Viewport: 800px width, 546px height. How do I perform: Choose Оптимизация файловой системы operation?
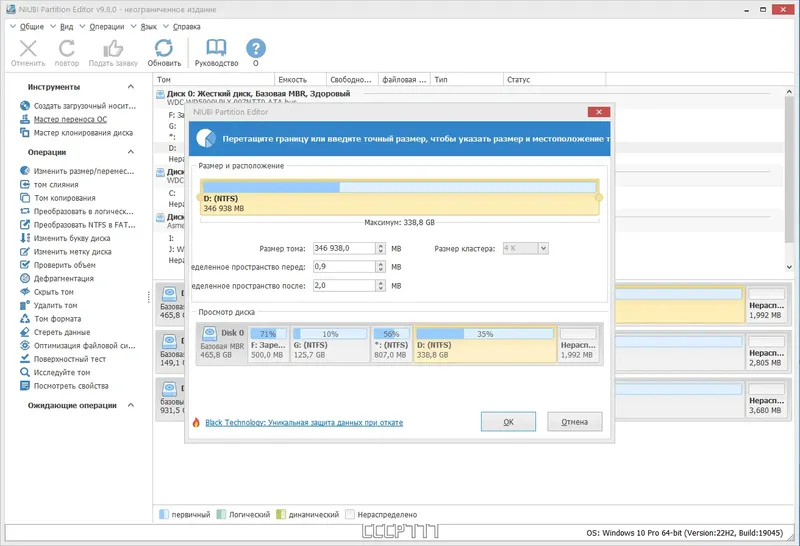tap(78, 345)
